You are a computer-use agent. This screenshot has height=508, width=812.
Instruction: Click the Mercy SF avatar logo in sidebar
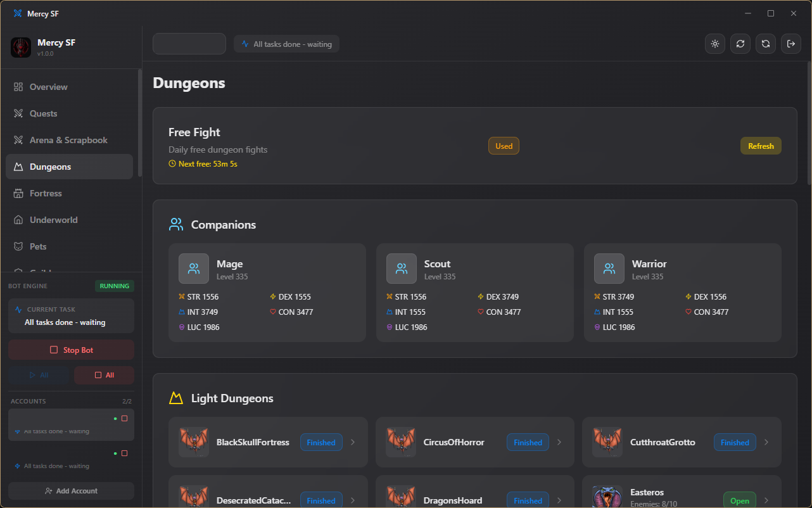21,48
